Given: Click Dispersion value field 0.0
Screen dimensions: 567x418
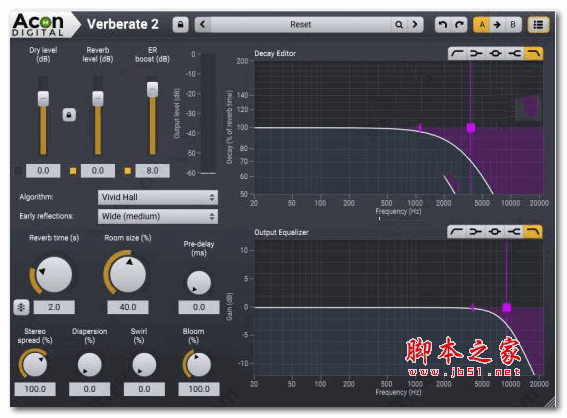Looking at the screenshot, I should coord(90,389).
